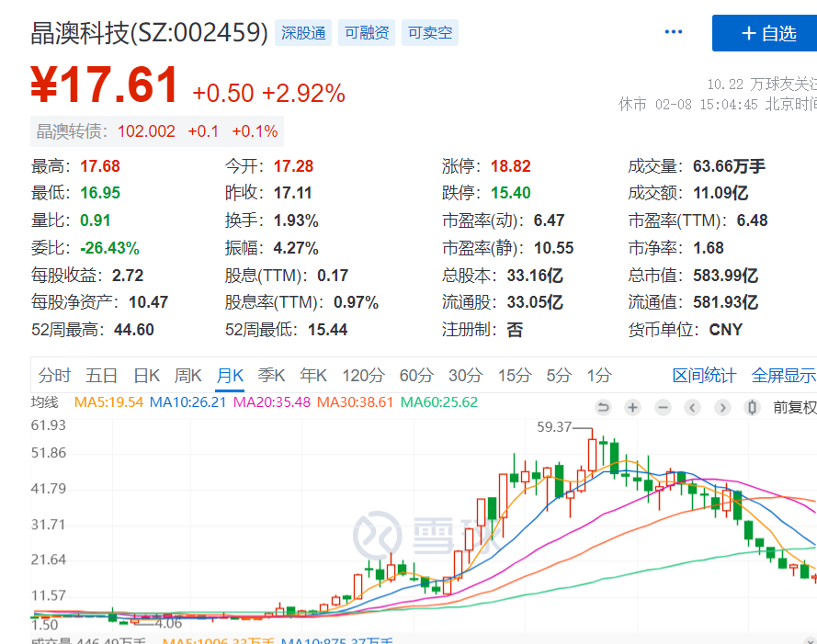Zoom out chart with minus icon

pyautogui.click(x=663, y=407)
